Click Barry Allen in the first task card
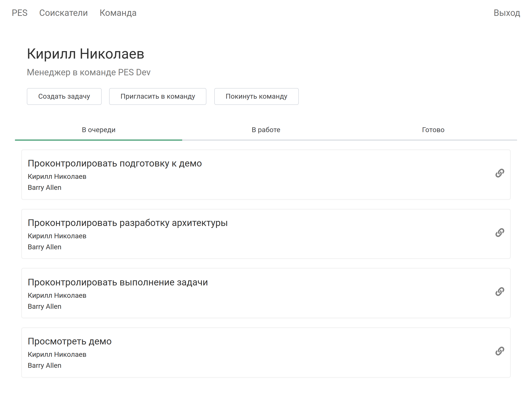The width and height of the screenshot is (532, 418). 44,187
